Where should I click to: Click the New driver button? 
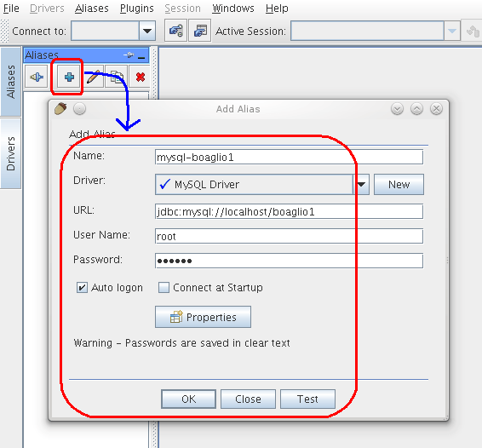click(x=399, y=185)
